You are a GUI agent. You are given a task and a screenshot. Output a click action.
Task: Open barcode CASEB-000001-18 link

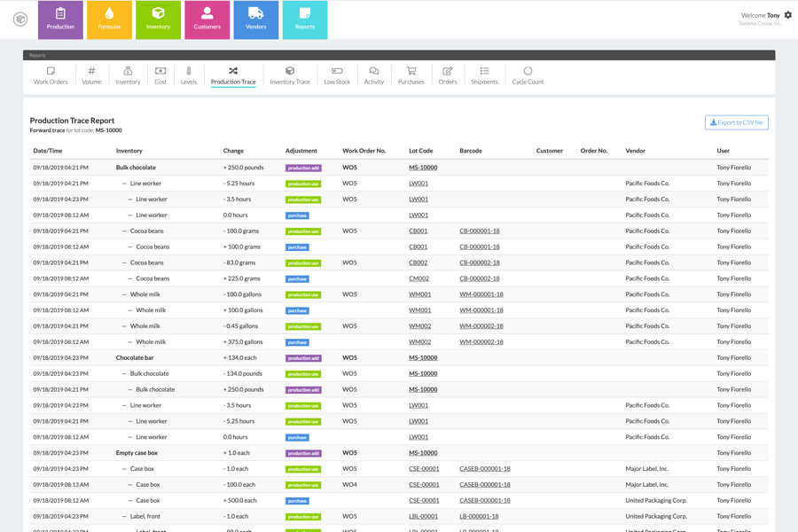484,469
